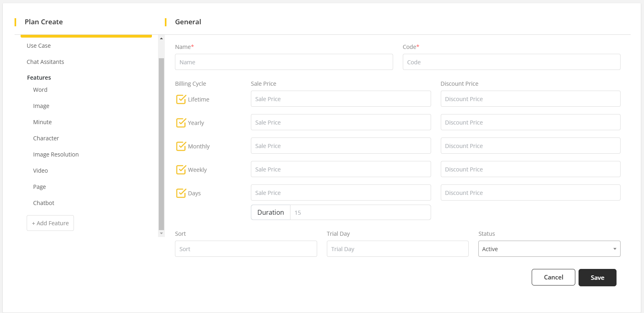Uncheck the Lifetime billing cycle checkbox

[x=181, y=99]
